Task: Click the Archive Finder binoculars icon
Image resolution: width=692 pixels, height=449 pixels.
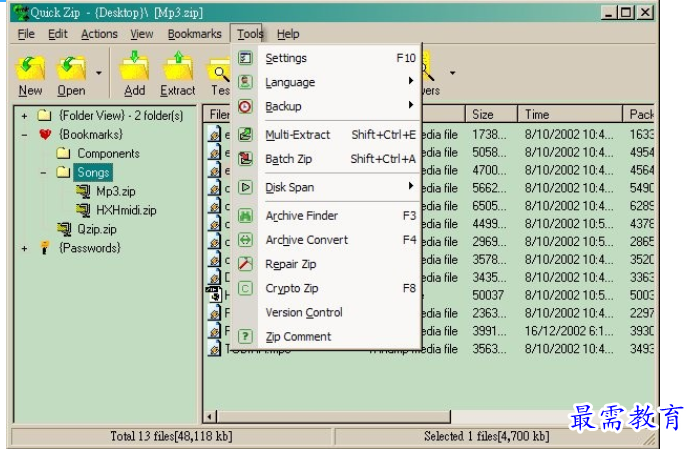Action: tap(245, 215)
